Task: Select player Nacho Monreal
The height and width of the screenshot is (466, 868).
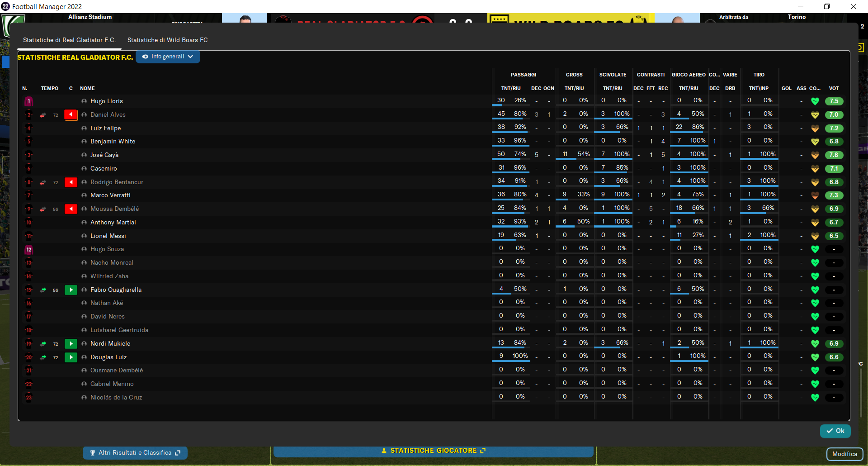Action: 112,263
